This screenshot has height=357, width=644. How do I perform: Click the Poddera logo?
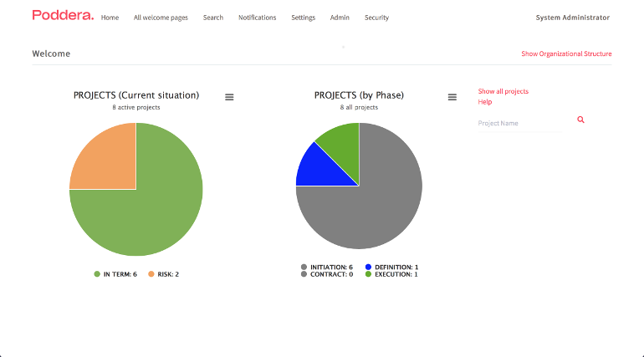(63, 16)
